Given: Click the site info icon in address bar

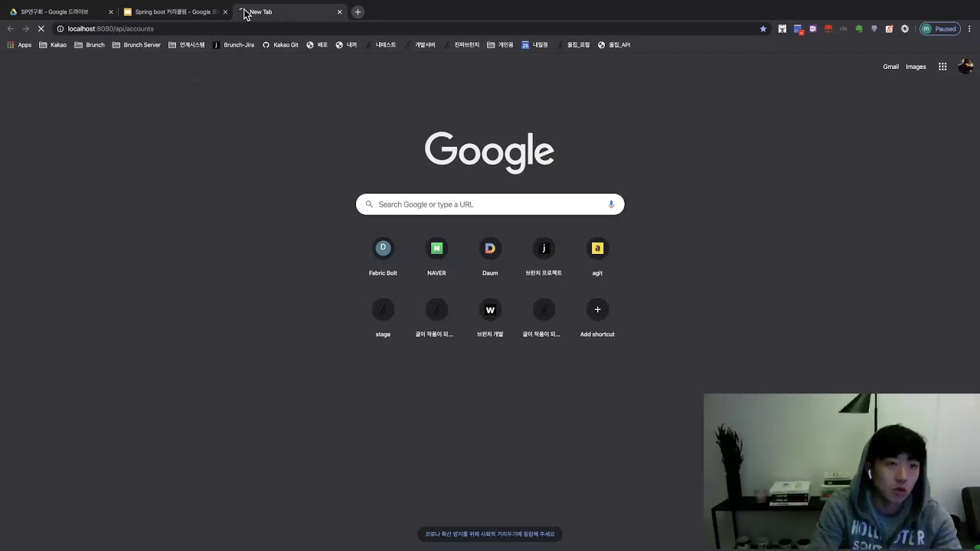Looking at the screenshot, I should tap(60, 28).
